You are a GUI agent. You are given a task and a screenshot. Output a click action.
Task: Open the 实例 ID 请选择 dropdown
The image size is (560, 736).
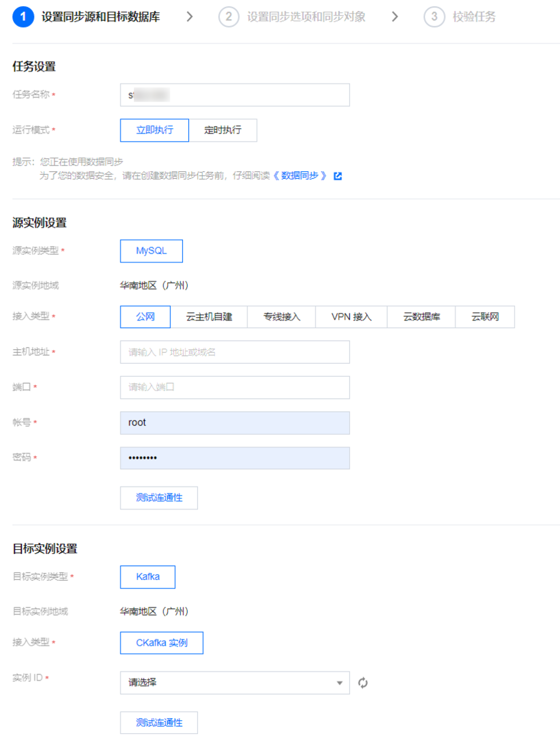click(235, 683)
